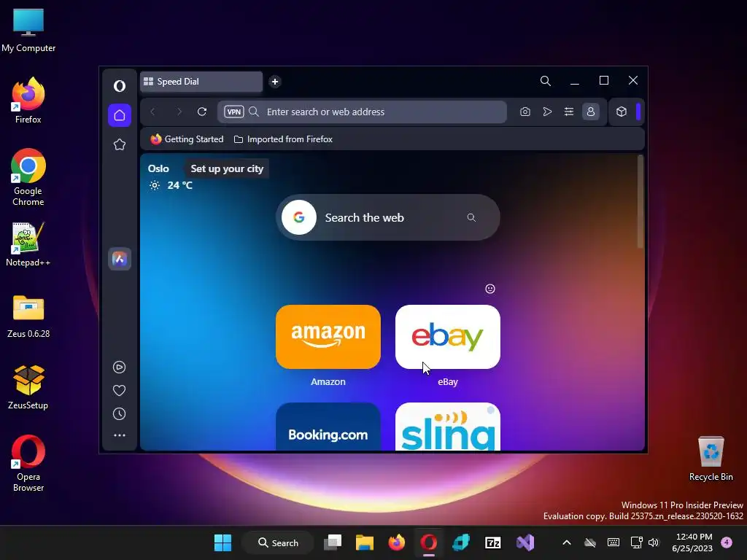Open the Amazon speed dial tile
The width and height of the screenshot is (747, 560).
(328, 337)
